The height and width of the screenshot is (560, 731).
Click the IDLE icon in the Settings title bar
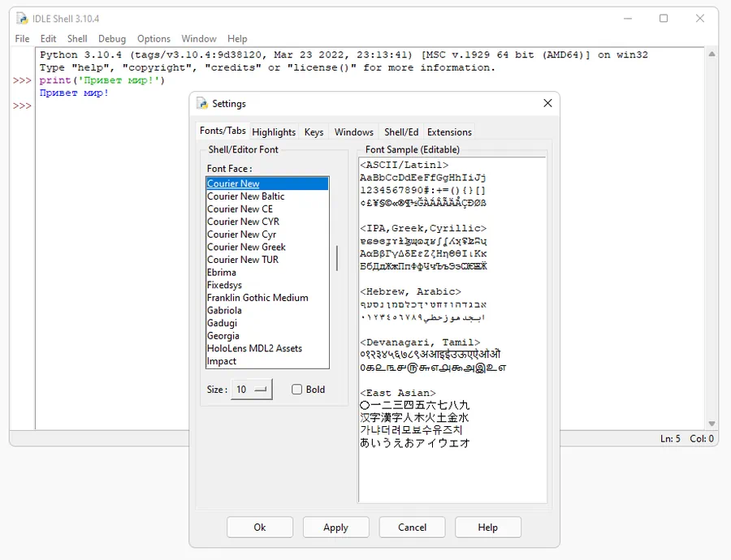point(200,104)
